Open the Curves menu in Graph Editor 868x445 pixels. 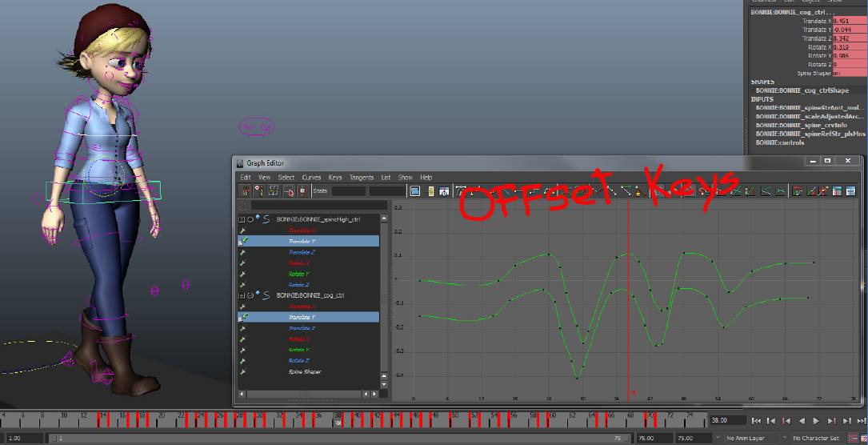coord(311,178)
